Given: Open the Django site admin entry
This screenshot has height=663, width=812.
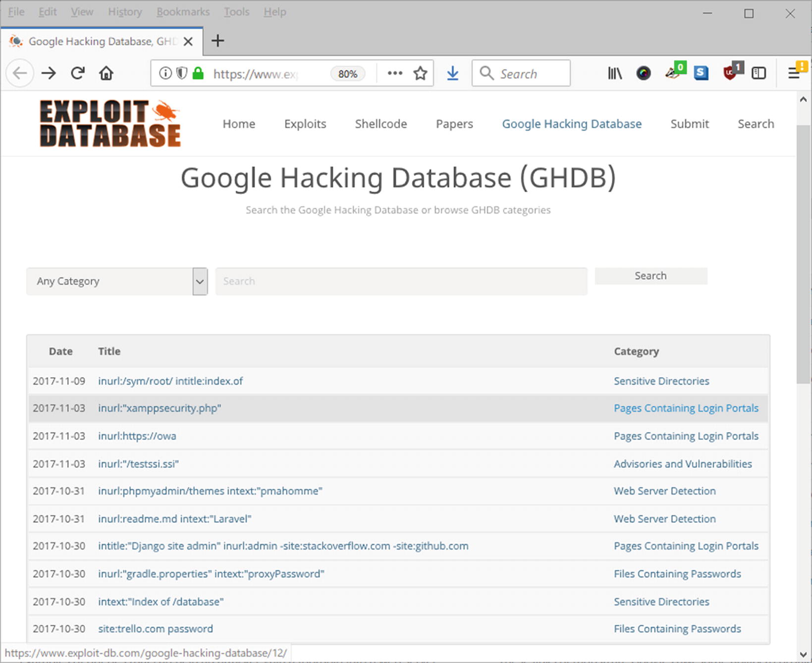Looking at the screenshot, I should coord(283,546).
